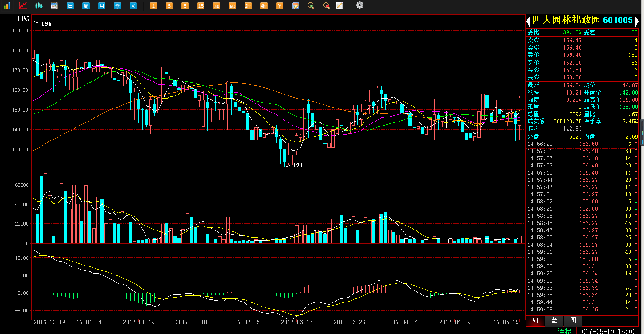
Task: Click the 121 low price marker on chart
Action: click(297, 166)
